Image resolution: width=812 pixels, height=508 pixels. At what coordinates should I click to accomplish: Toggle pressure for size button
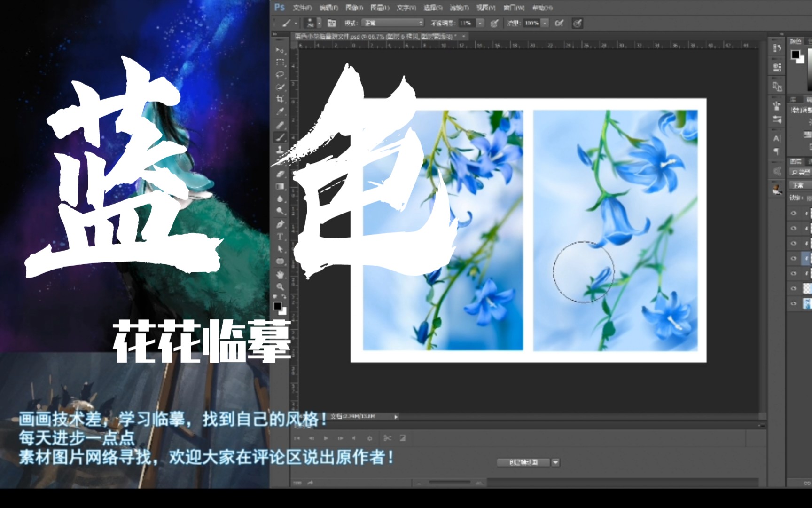pyautogui.click(x=578, y=23)
